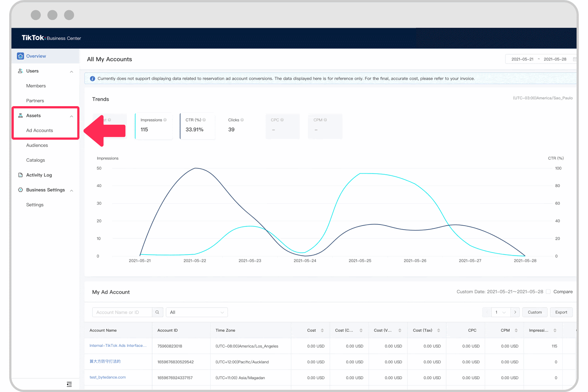Click the 2021-05-25 chart axis label

[360, 260]
